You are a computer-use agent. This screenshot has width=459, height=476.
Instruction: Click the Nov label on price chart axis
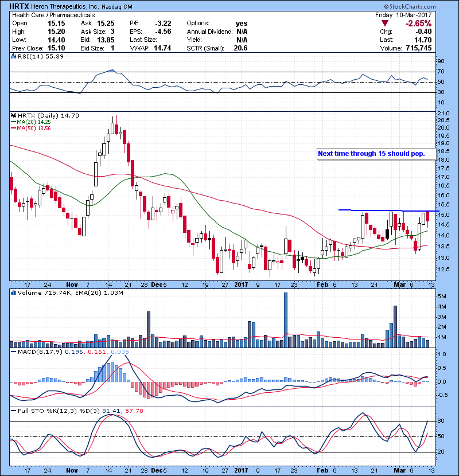click(71, 284)
